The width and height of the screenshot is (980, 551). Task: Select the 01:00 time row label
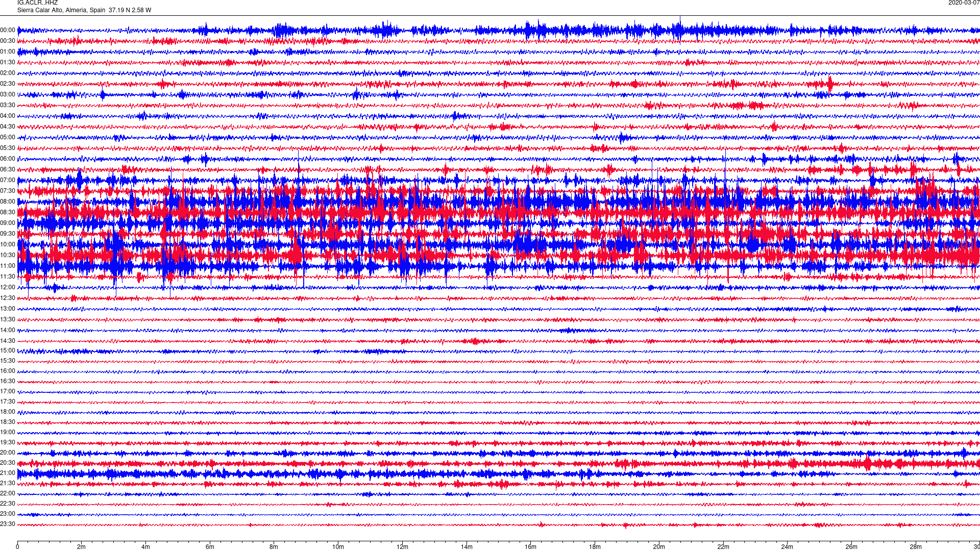tap(8, 52)
